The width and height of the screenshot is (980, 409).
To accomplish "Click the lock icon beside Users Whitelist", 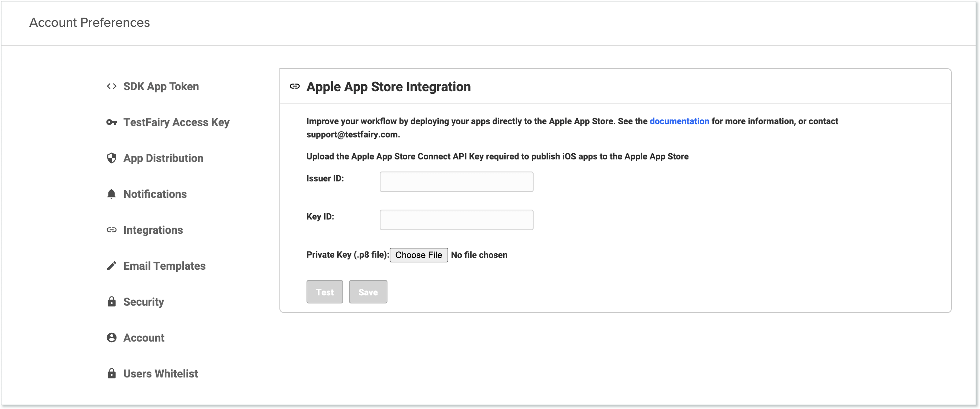I will pyautogui.click(x=111, y=373).
